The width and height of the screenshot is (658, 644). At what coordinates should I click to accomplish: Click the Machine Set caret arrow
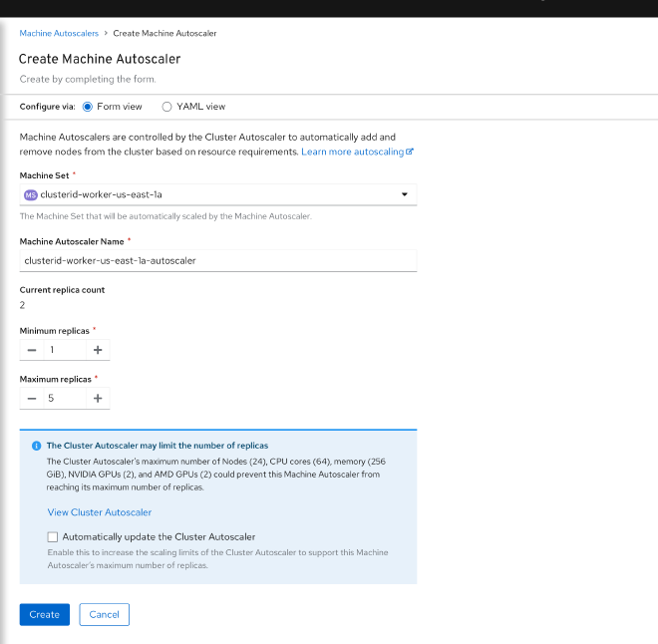point(405,194)
